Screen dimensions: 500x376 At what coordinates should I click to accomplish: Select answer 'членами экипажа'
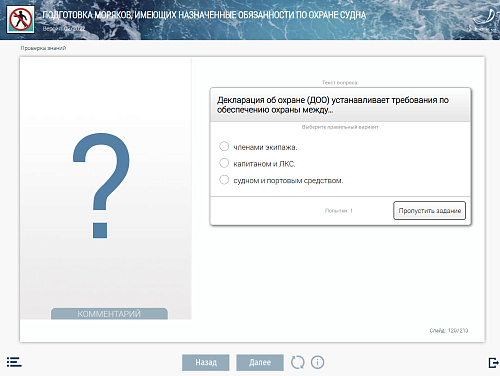[x=258, y=147]
